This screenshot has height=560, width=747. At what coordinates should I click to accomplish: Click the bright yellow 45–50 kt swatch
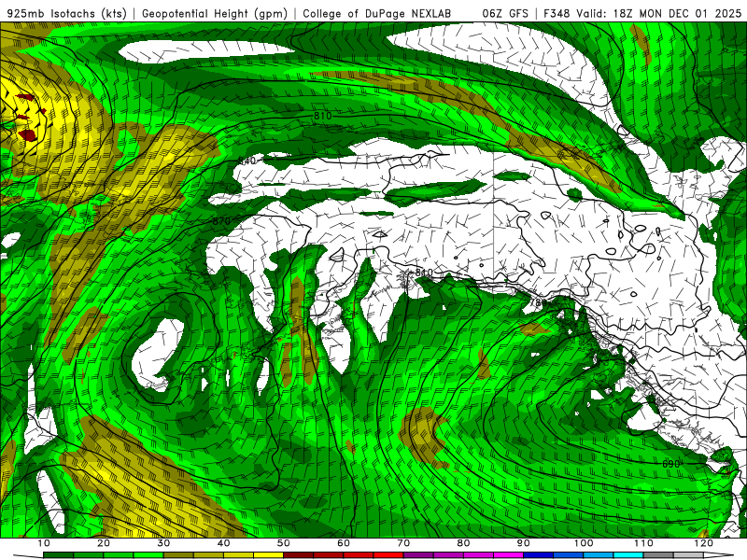pos(268,555)
